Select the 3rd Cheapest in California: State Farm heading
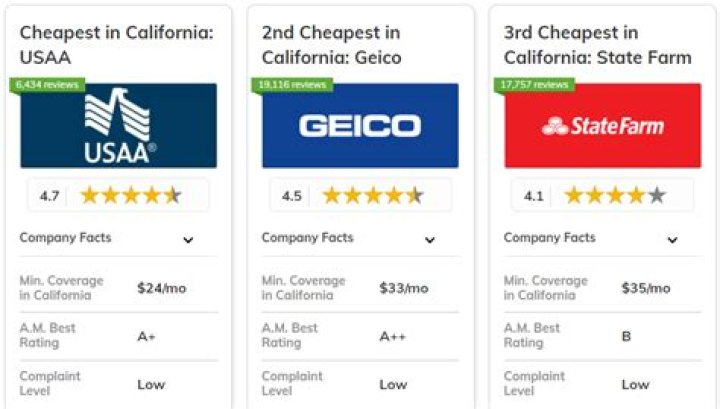Image resolution: width=720 pixels, height=409 pixels. (x=597, y=45)
